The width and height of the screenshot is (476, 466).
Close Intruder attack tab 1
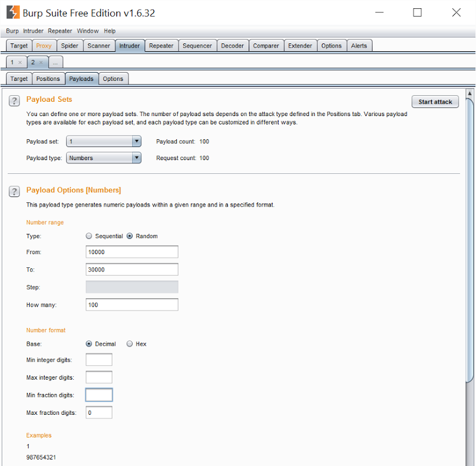click(x=20, y=62)
